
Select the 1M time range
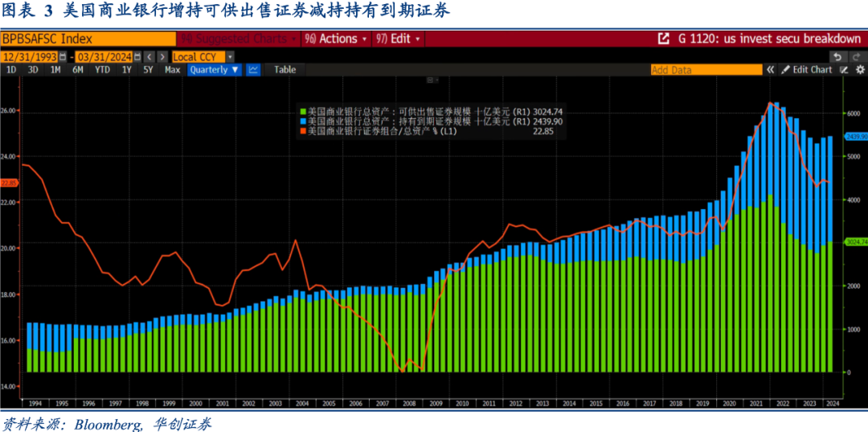tap(55, 70)
